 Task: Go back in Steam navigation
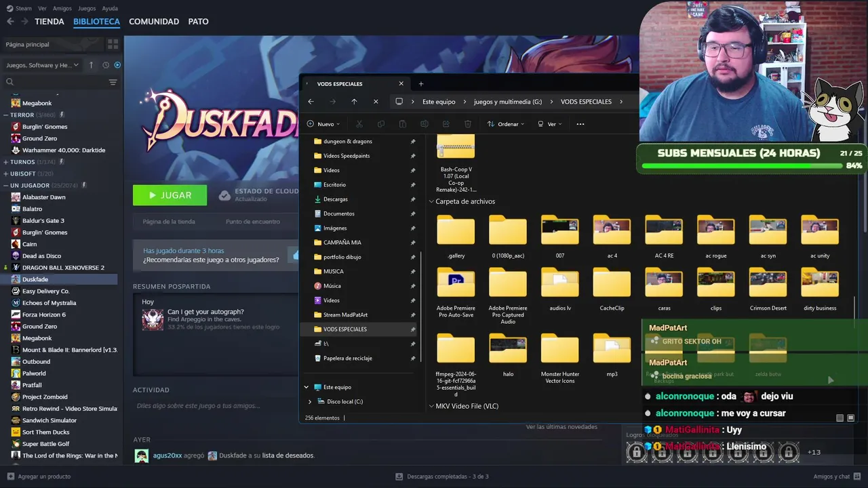coord(10,22)
